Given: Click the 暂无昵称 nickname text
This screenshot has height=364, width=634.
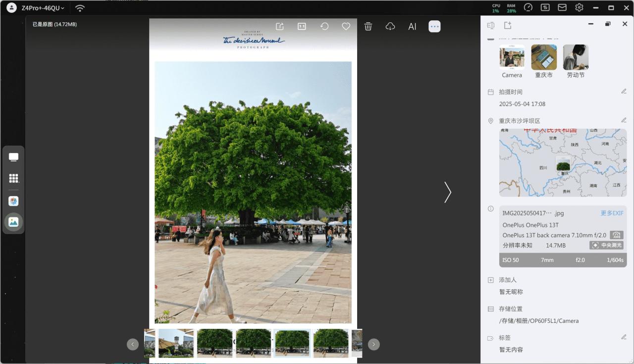Looking at the screenshot, I should [x=511, y=292].
